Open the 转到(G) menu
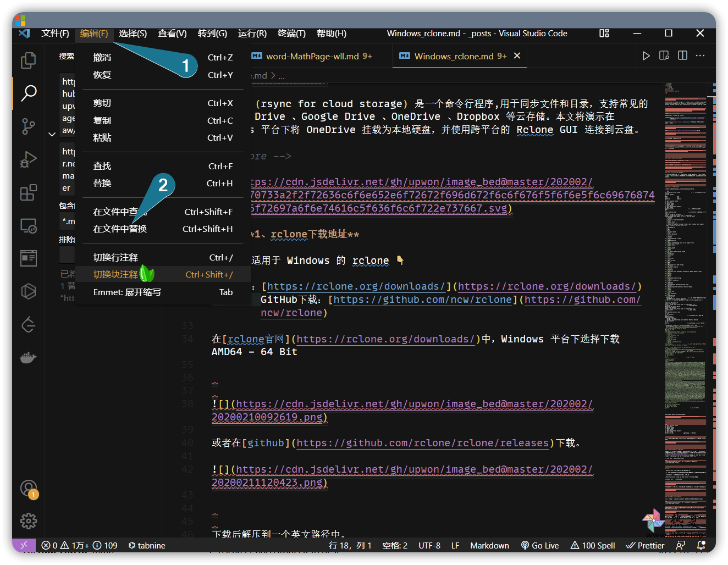 click(x=213, y=34)
